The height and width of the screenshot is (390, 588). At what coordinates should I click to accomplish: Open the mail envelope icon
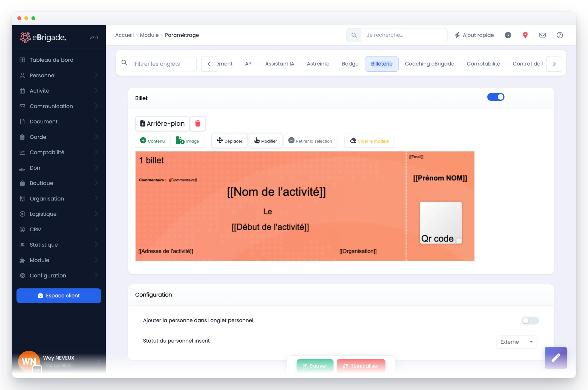pos(543,35)
